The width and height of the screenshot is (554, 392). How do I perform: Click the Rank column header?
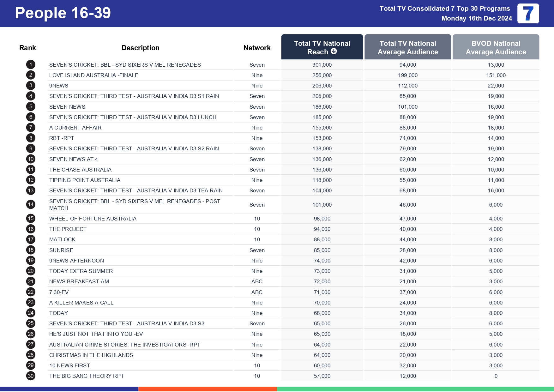pyautogui.click(x=28, y=47)
